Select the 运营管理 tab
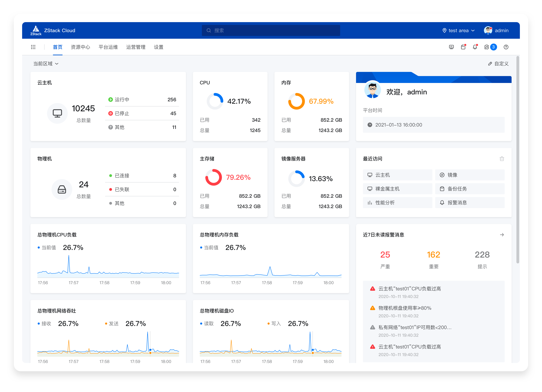This screenshot has width=542, height=392. pyautogui.click(x=136, y=47)
